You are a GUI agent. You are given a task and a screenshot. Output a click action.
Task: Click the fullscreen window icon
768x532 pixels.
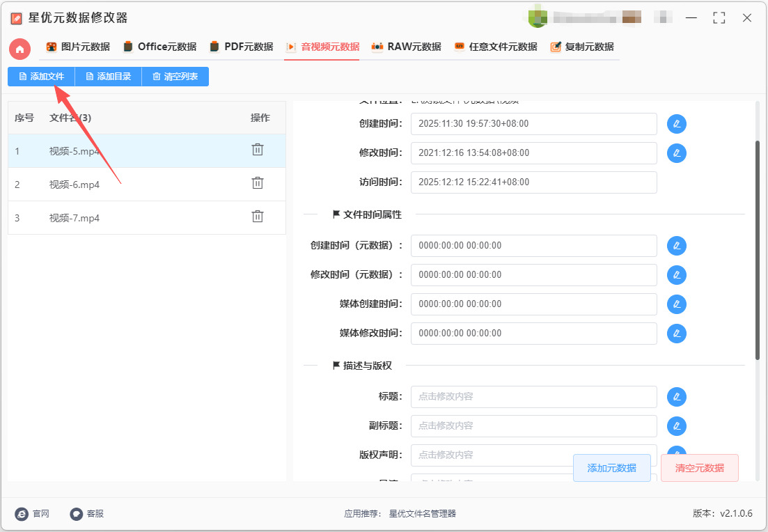pyautogui.click(x=719, y=18)
